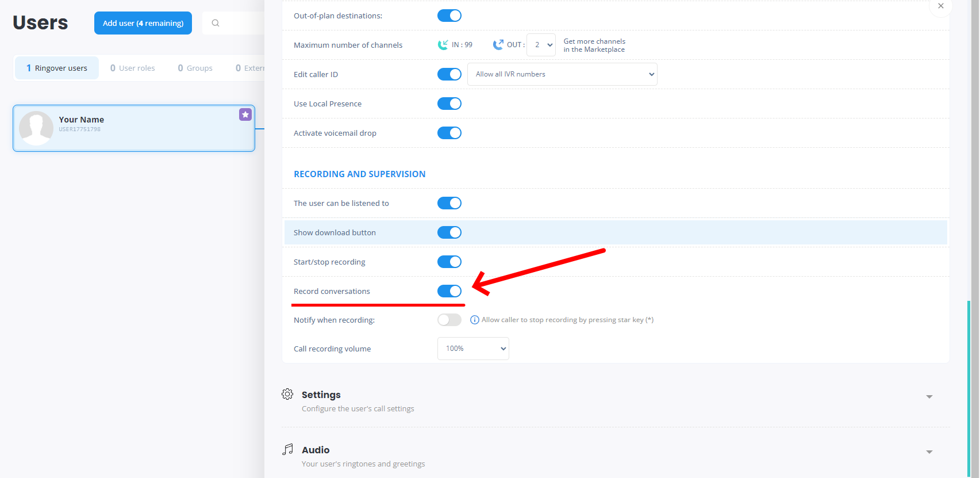Enable Notify when recording toggle
The width and height of the screenshot is (980, 478).
449,320
